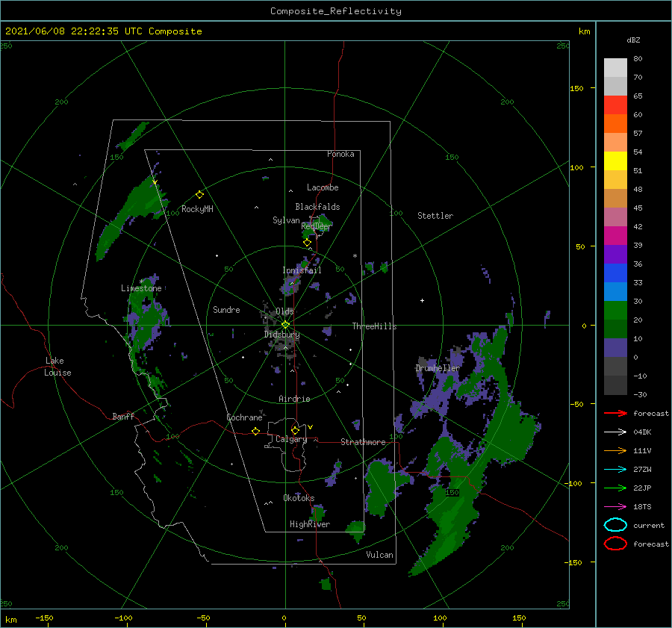This screenshot has width=672, height=628.
Task: Click the Okotoks label
Action: (299, 498)
